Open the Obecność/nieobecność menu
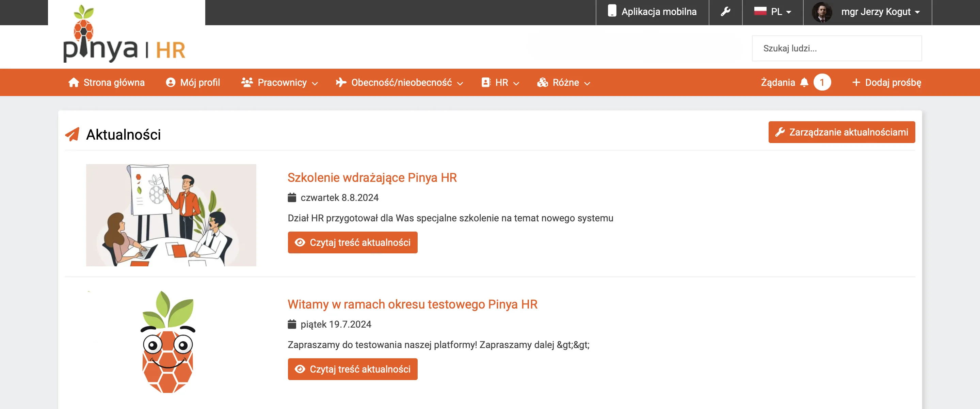This screenshot has height=409, width=980. point(399,82)
